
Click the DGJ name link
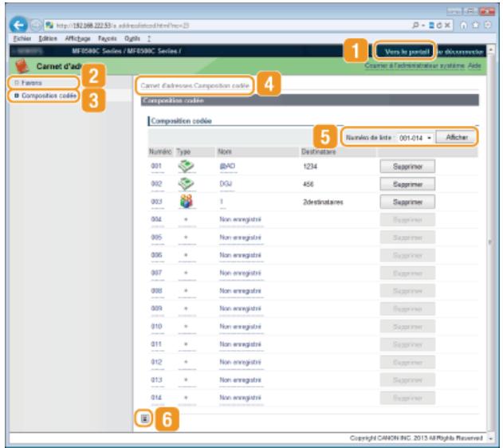tap(226, 184)
